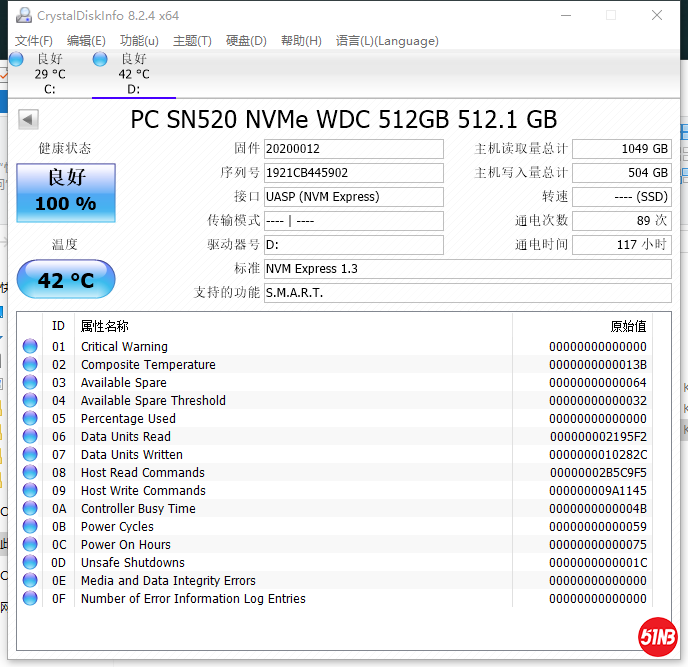Click the blue status orb for drive C:
This screenshot has width=688, height=667.
(16, 59)
